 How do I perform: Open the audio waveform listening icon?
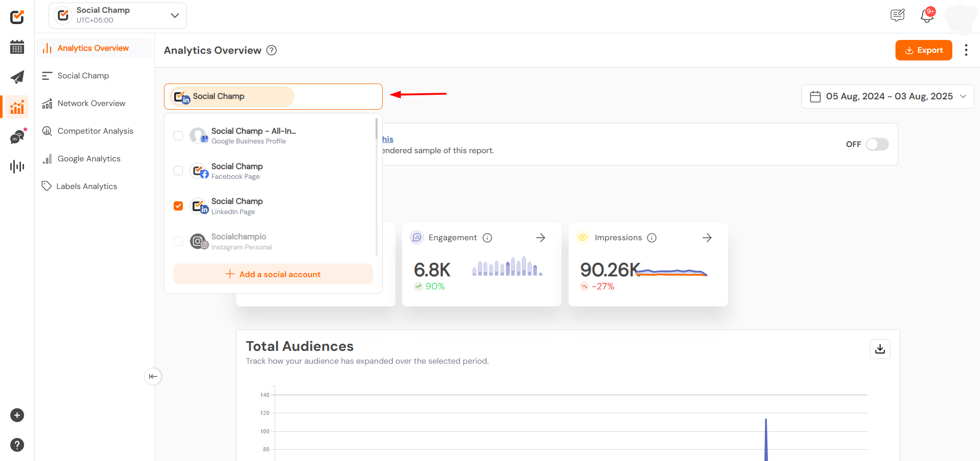point(17,166)
